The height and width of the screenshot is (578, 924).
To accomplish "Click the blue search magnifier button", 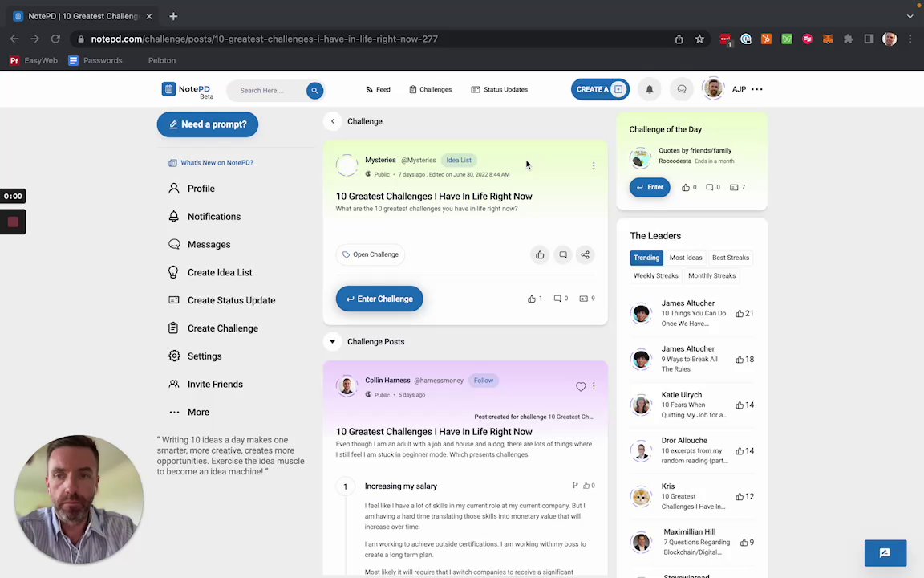I will (x=314, y=90).
